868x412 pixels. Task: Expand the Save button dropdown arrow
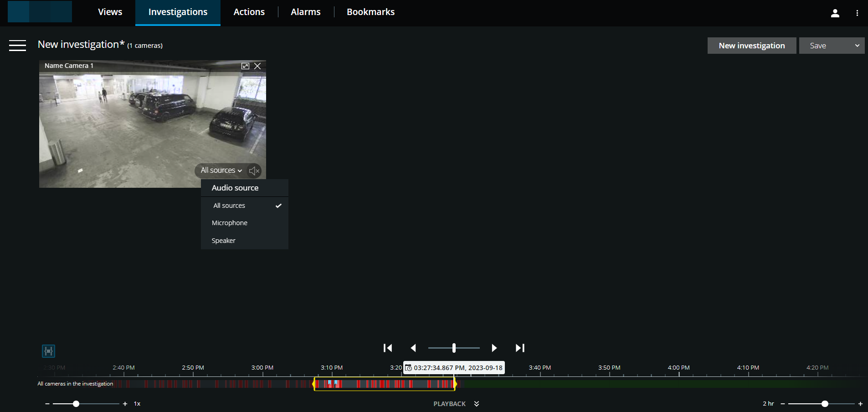tap(856, 46)
